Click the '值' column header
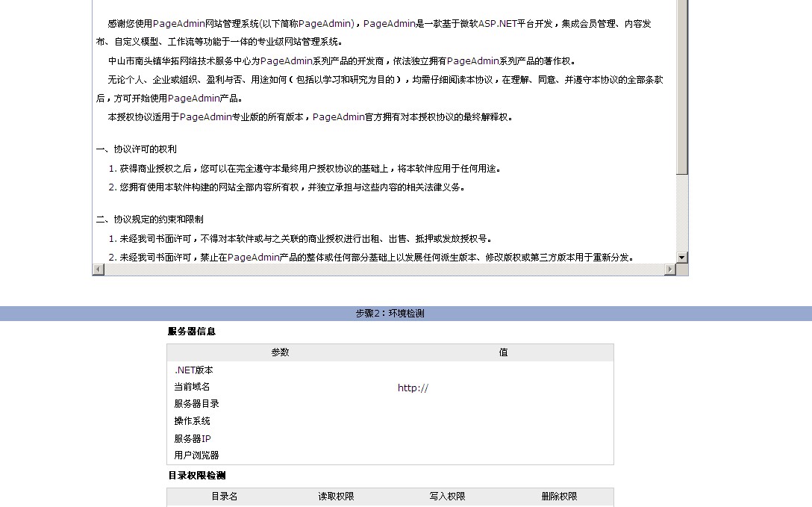812x507 pixels. coord(503,352)
